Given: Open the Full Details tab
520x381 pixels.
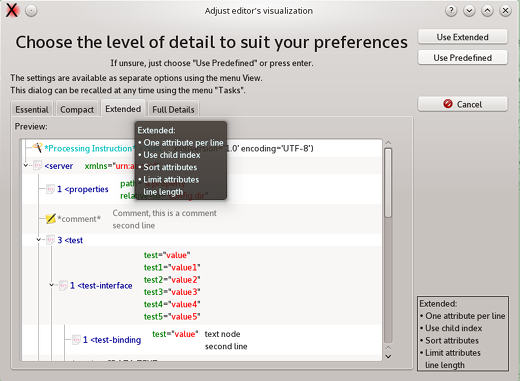Looking at the screenshot, I should pos(173,109).
